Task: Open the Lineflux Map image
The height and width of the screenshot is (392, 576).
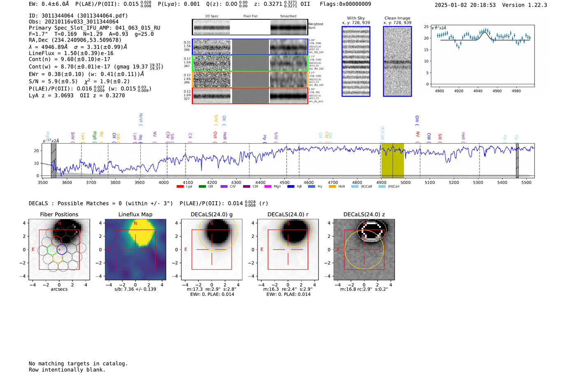Action: 135,249
